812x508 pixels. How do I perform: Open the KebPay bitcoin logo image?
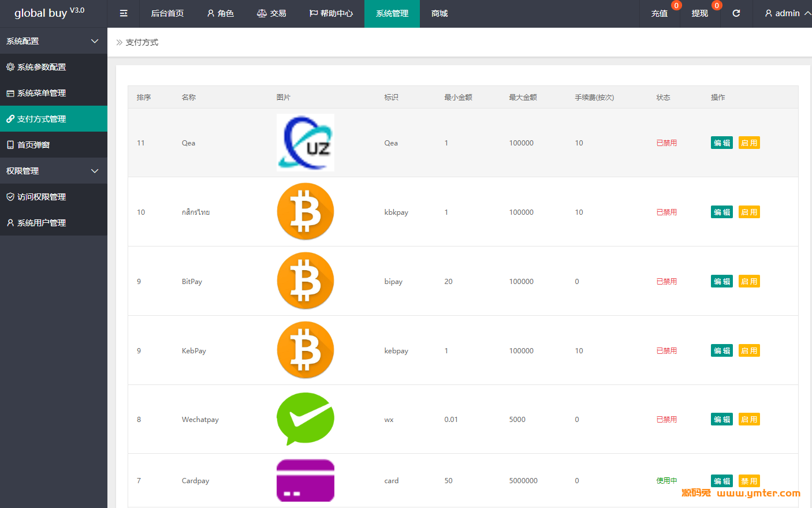(306, 350)
